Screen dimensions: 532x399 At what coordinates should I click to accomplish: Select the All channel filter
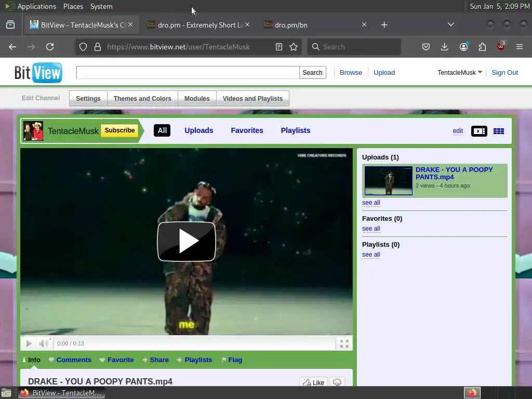pyautogui.click(x=162, y=130)
